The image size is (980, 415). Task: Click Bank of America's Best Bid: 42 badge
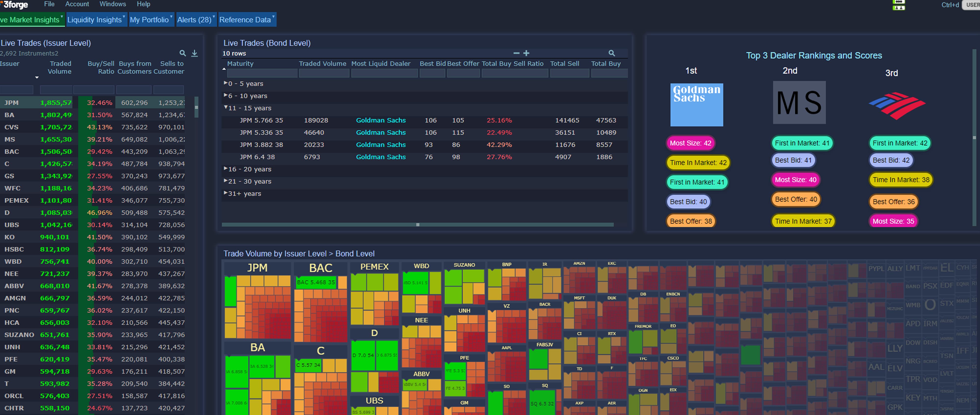coord(891,160)
